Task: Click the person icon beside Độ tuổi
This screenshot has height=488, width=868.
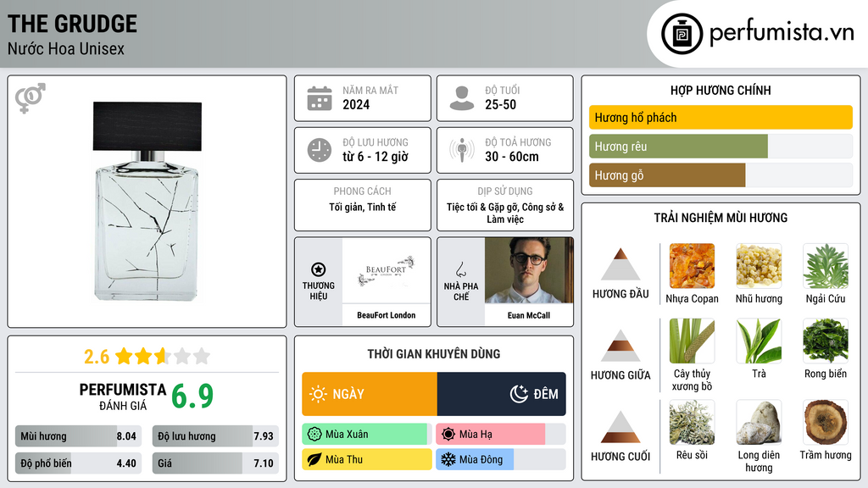Action: click(462, 98)
